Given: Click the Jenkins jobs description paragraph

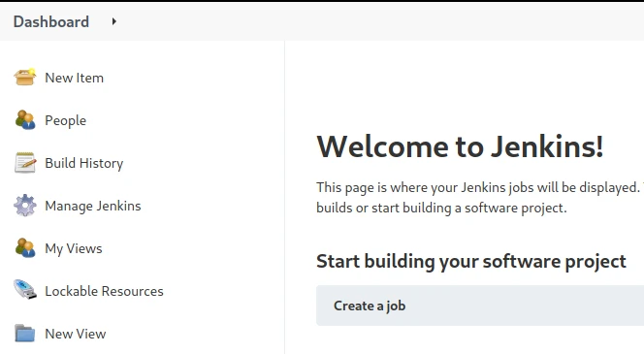Looking at the screenshot, I should pyautogui.click(x=480, y=198).
